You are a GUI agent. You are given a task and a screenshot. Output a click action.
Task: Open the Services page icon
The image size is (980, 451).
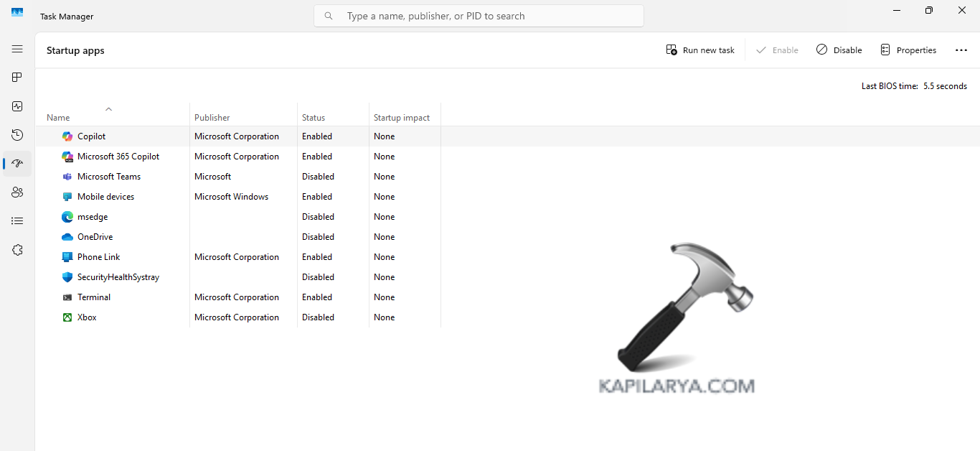coord(17,250)
